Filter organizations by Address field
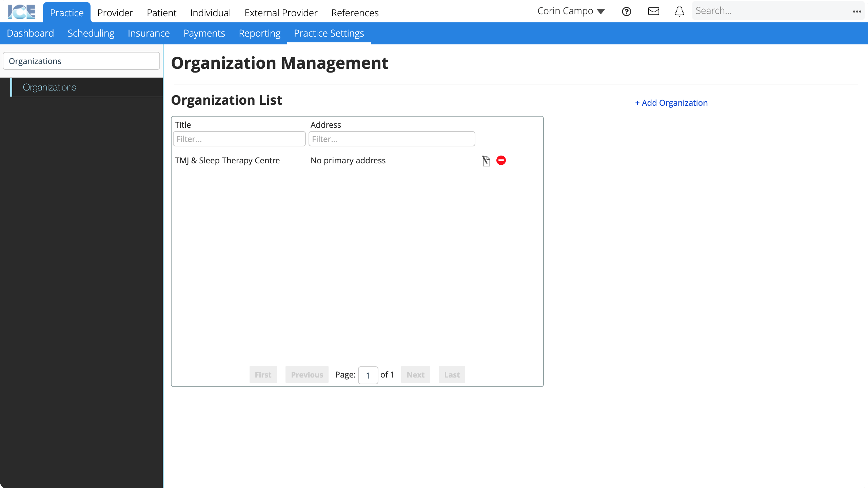This screenshot has height=488, width=868. click(392, 139)
